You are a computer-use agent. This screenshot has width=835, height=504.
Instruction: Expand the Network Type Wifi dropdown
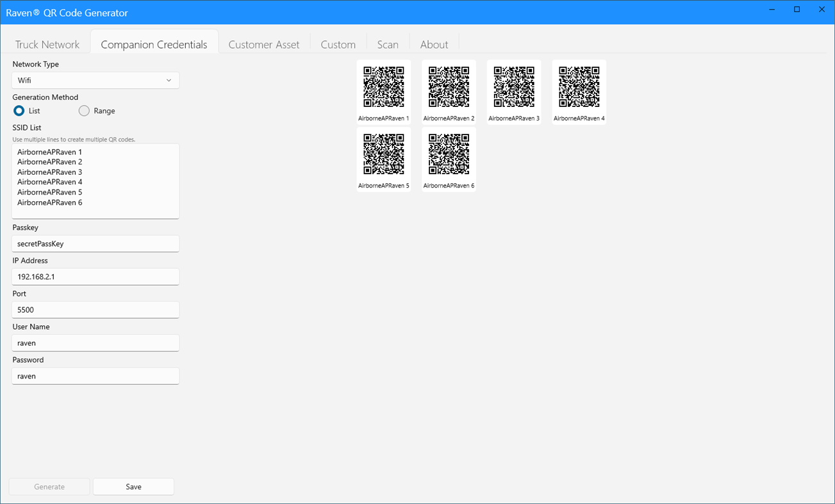point(95,80)
